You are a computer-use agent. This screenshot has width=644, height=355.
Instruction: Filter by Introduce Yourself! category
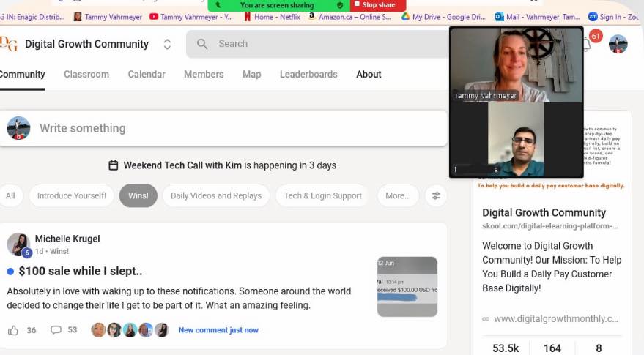click(72, 195)
